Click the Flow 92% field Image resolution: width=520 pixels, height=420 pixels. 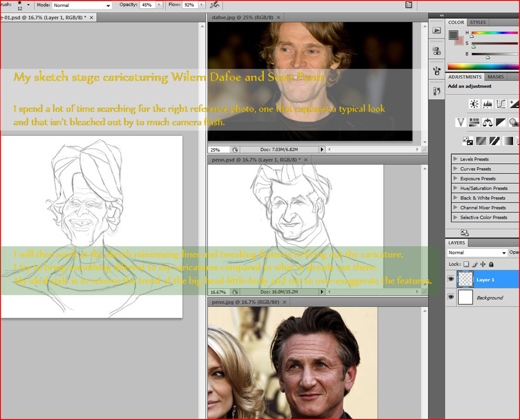point(189,5)
